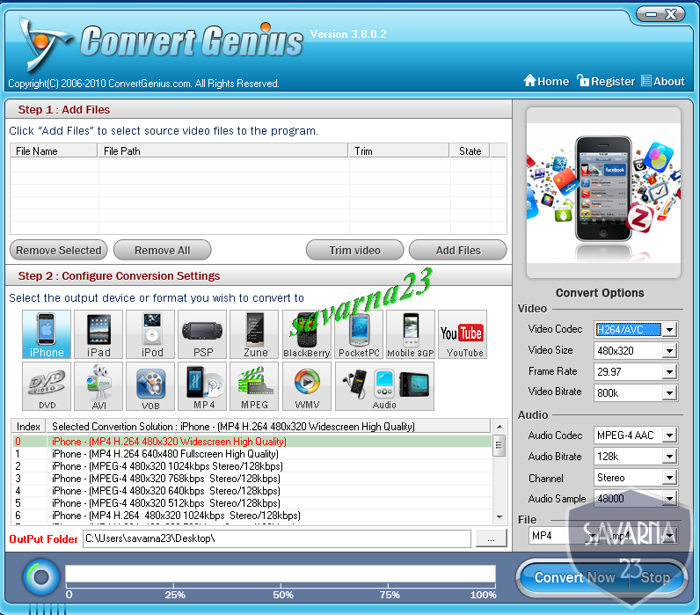Select solution 6 MP4 H.264 480x320 1024kbps

click(252, 516)
